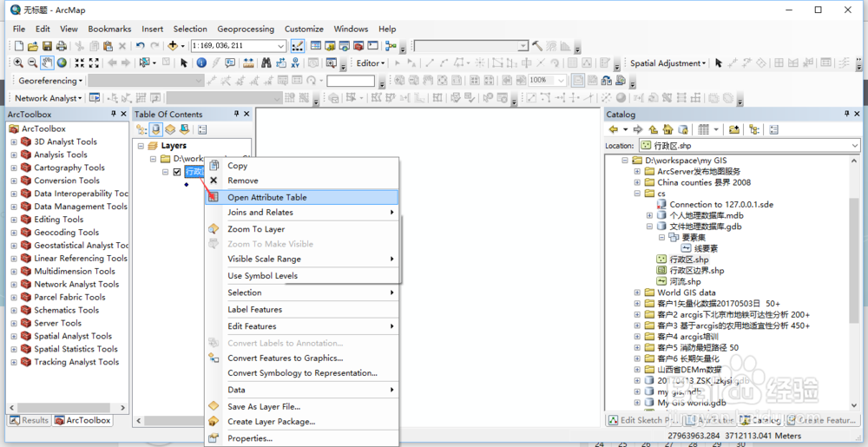Click the Go To XY icon
This screenshot has width=868, height=447.
pos(295,63)
